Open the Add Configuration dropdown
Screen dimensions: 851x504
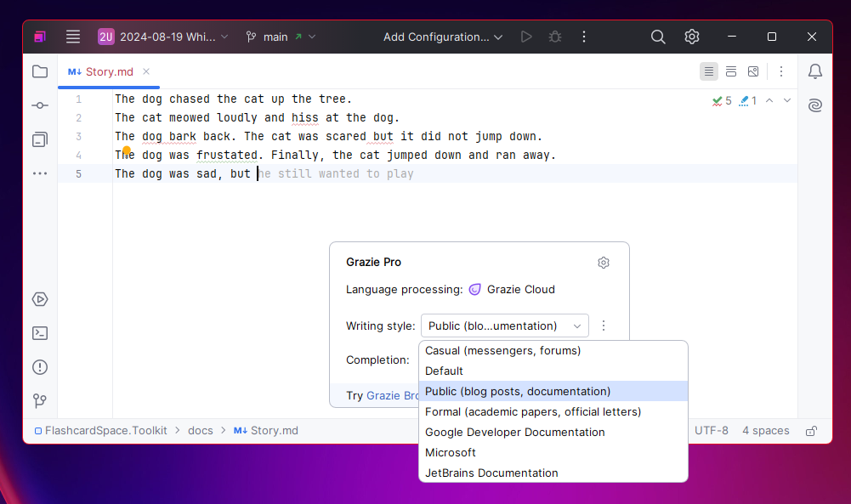(443, 37)
